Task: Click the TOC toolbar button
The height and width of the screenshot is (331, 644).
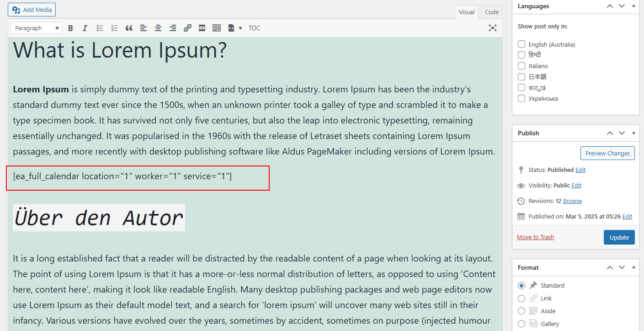Action: 255,28
